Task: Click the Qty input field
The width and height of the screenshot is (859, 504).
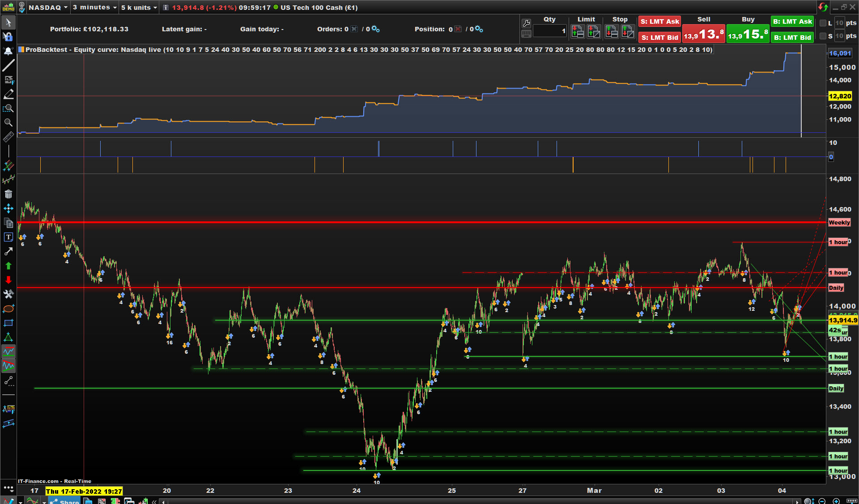Action: point(549,31)
